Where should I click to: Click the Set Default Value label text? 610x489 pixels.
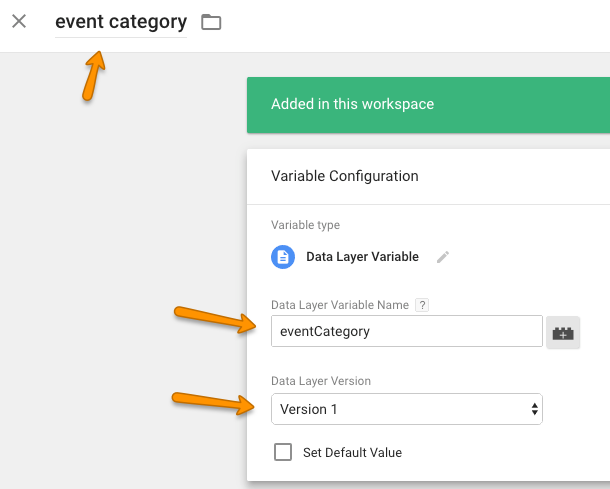pos(352,452)
